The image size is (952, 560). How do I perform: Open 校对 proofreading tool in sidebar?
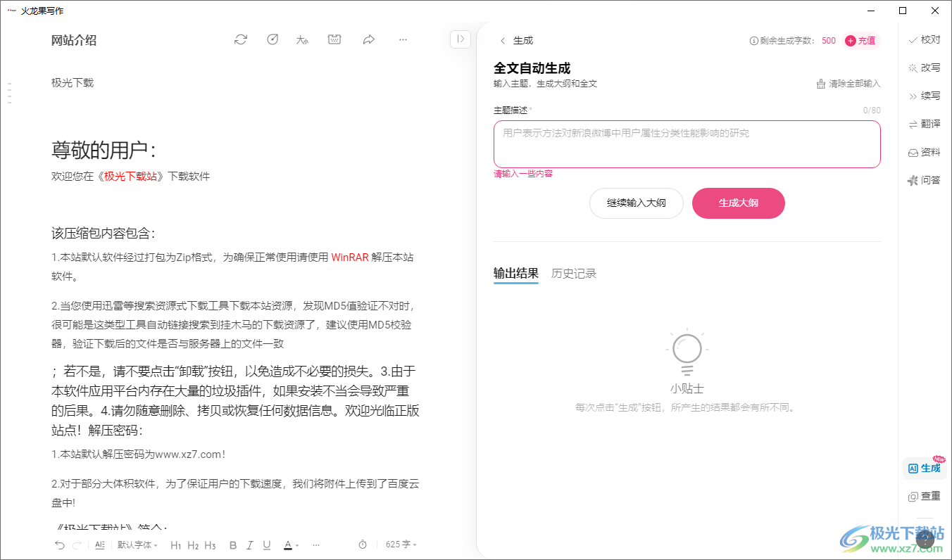925,40
